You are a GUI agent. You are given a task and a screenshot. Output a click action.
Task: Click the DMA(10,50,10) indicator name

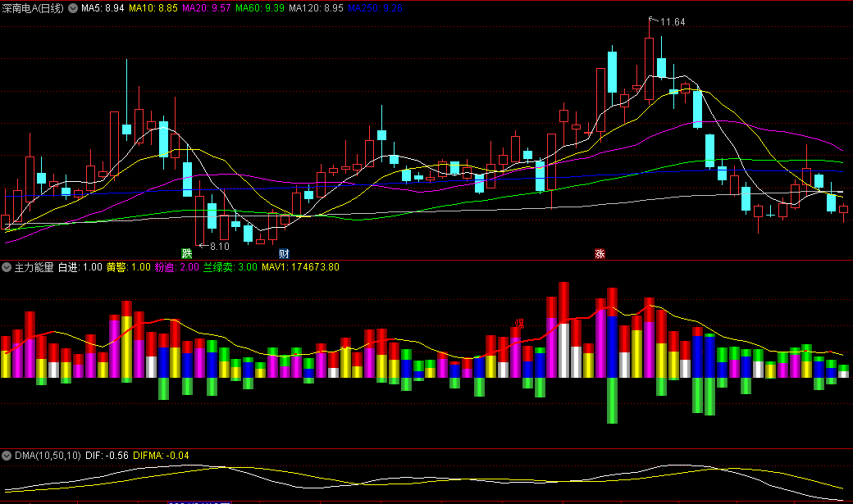pyautogui.click(x=48, y=456)
